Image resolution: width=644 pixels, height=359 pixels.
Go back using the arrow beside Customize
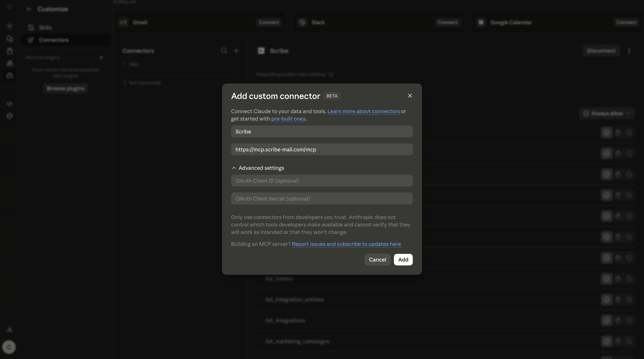(x=29, y=9)
